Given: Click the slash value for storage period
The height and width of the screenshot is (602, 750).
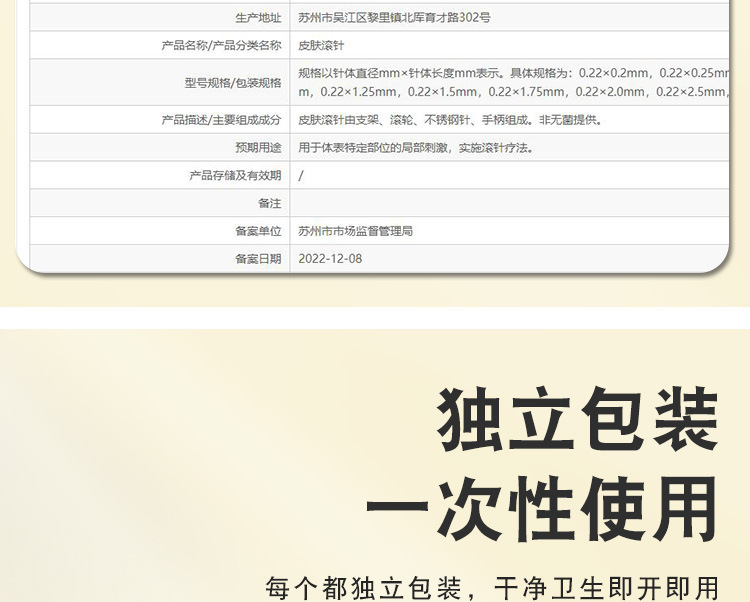Looking at the screenshot, I should click(x=301, y=175).
